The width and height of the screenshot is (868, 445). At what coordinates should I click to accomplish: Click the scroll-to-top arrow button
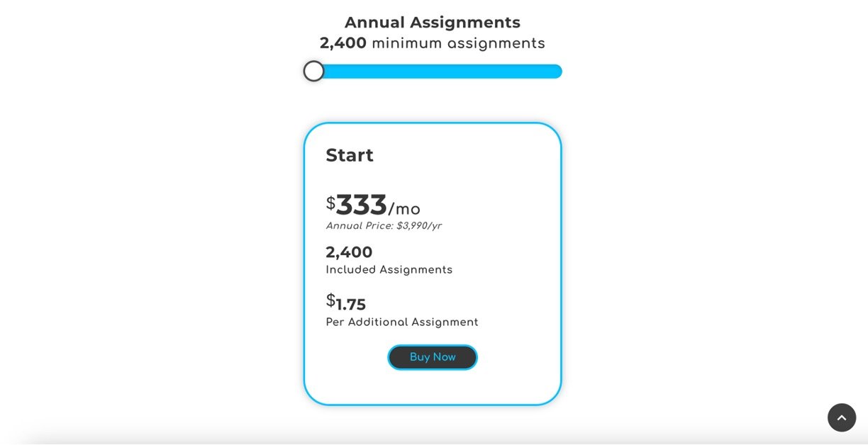(842, 417)
